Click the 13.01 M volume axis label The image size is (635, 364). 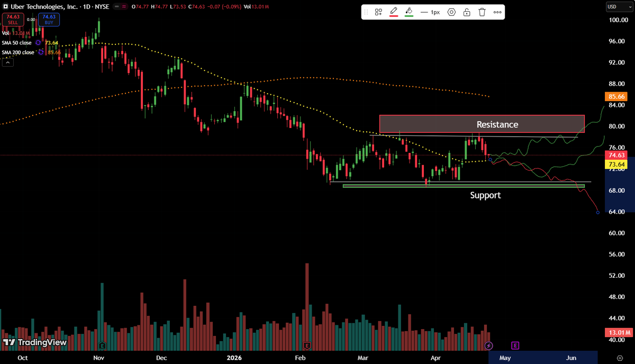tap(618, 333)
